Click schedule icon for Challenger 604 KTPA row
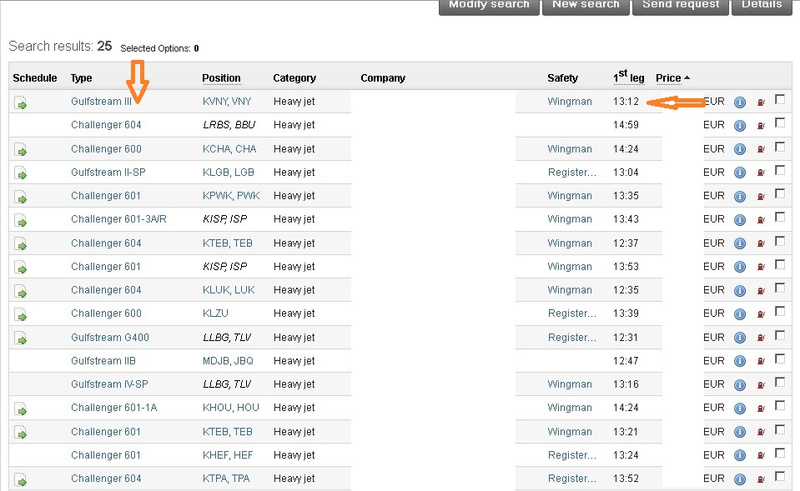Screen dimensions: 800x491 21,480
